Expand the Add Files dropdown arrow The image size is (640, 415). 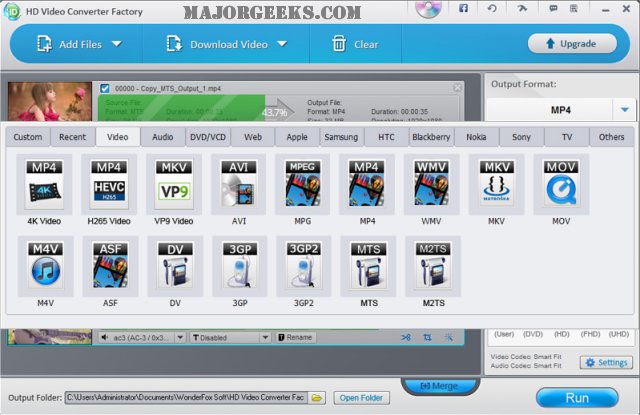(x=117, y=44)
